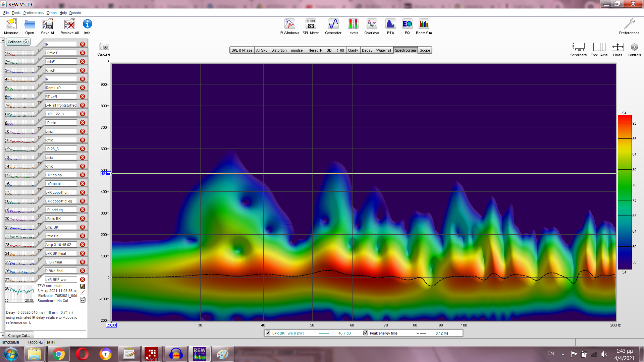
Task: Capture the graph with camera icon
Action: click(x=104, y=47)
